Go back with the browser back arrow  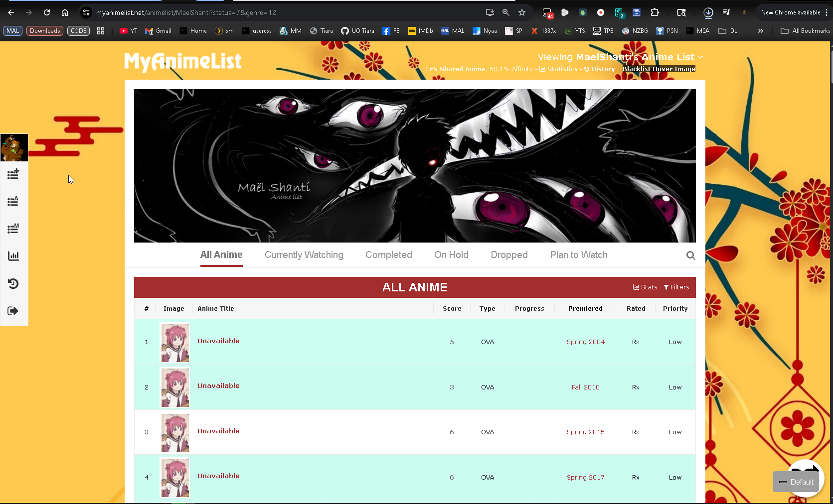[11, 12]
